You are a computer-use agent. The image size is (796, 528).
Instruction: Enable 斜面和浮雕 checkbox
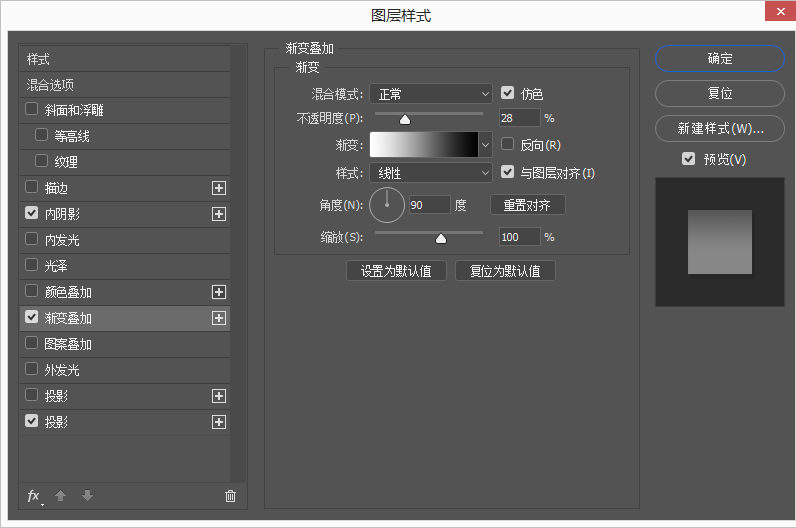coord(31,109)
